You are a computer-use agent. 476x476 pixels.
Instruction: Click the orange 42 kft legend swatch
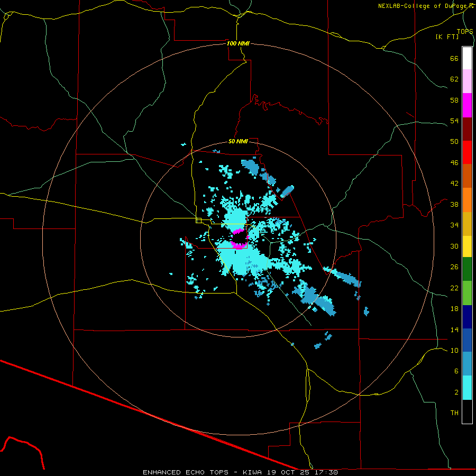[x=467, y=200]
